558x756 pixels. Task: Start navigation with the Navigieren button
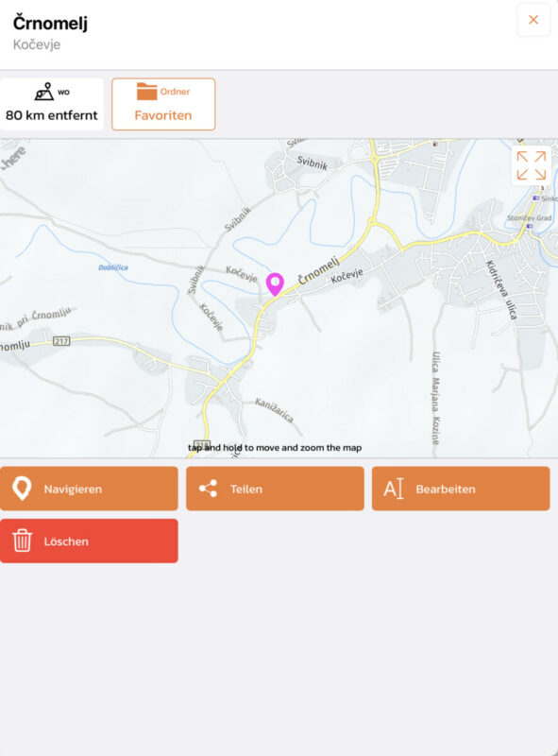(89, 489)
